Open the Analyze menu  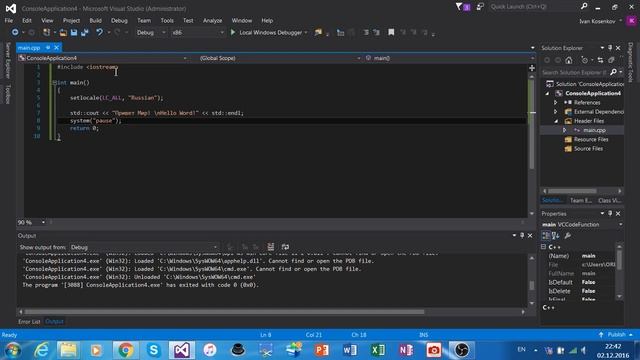pos(213,20)
